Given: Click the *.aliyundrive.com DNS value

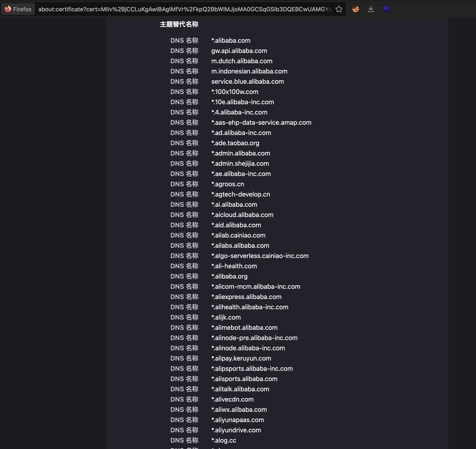Looking at the screenshot, I should [236, 430].
